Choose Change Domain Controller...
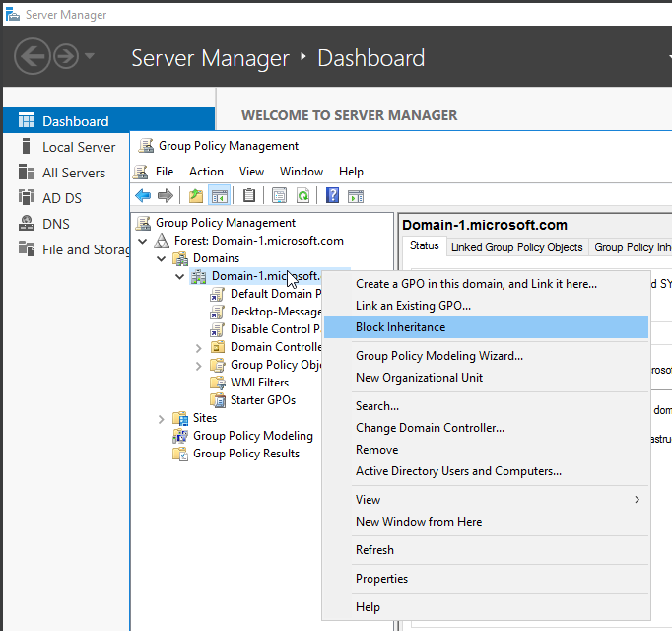 (x=486, y=428)
